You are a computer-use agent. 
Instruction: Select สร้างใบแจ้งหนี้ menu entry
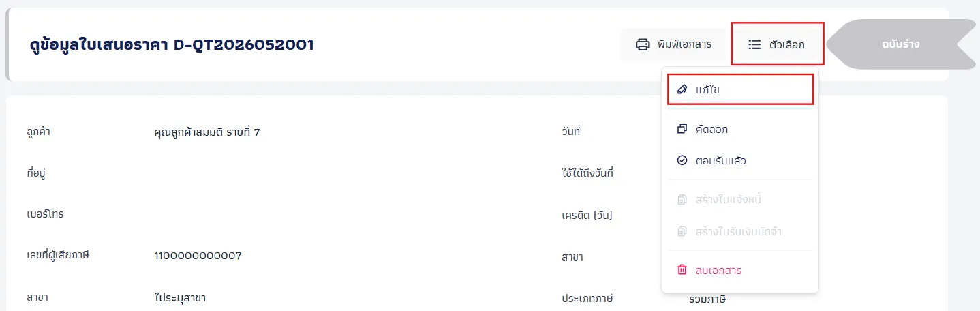click(x=740, y=200)
